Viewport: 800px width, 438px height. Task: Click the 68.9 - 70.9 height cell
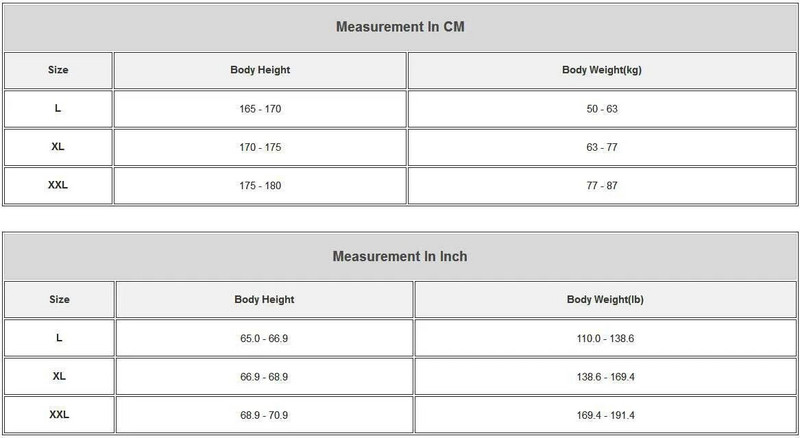point(264,415)
